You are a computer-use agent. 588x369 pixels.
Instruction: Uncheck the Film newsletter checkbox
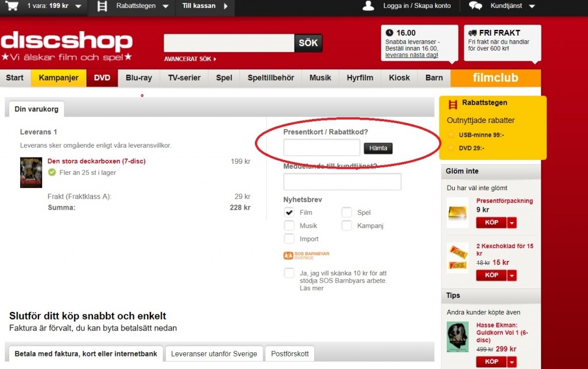(289, 212)
